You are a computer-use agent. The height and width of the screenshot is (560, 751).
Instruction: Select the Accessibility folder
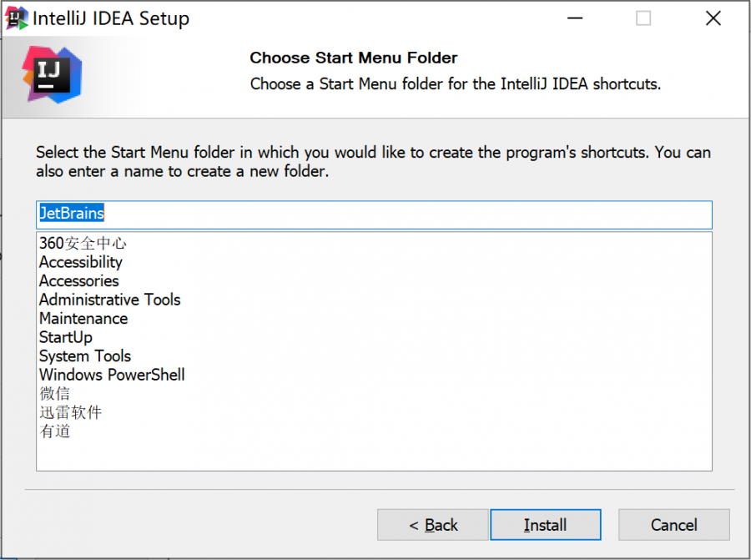click(81, 262)
